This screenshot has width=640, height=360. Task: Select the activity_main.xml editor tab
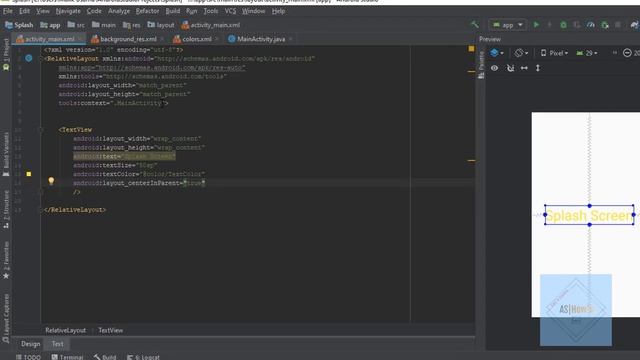[50, 39]
